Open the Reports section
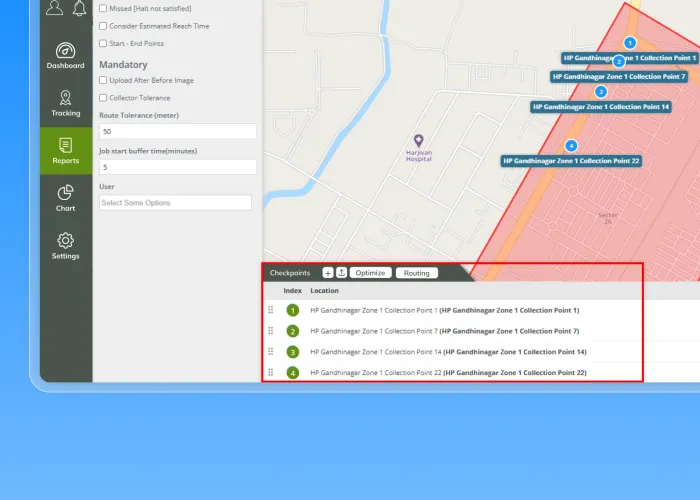 pos(65,151)
